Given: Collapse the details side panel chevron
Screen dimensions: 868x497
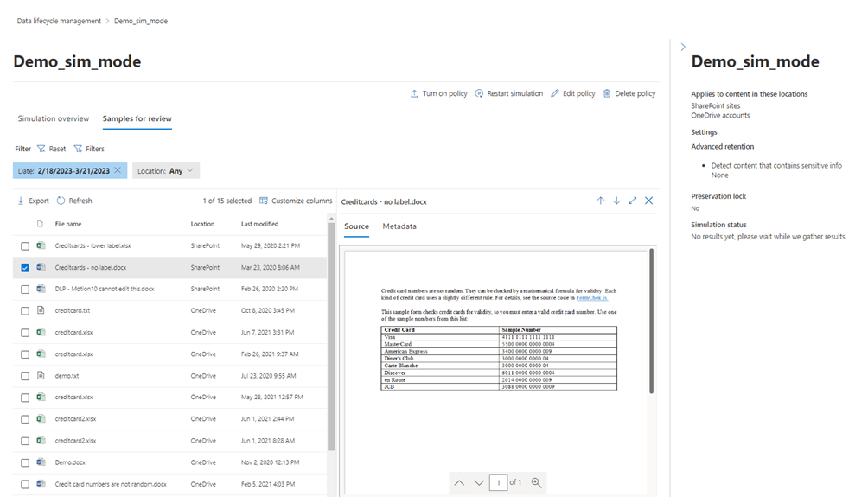Looking at the screenshot, I should click(683, 47).
